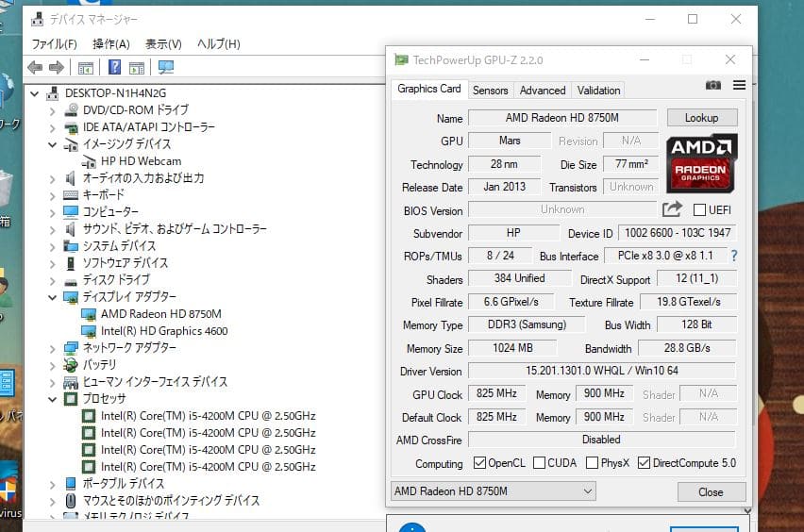Select the コンピューター tree item
This screenshot has width=804, height=532.
coord(110,212)
